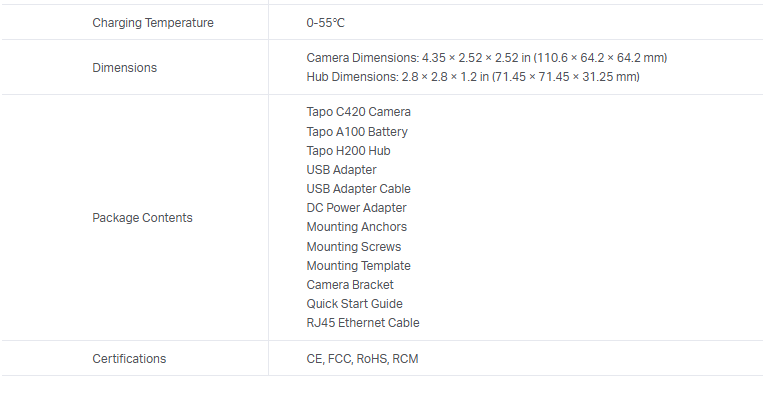Click the Charging Temperature row label
This screenshot has width=765, height=401.
pyautogui.click(x=152, y=22)
